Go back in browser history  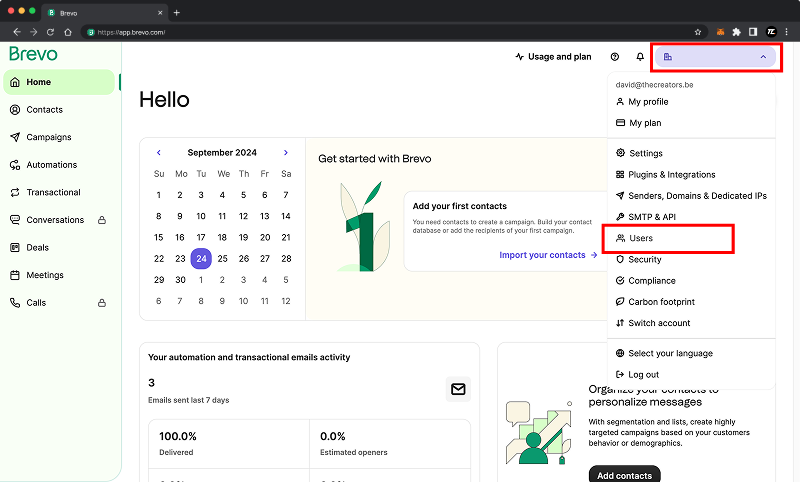pos(17,32)
